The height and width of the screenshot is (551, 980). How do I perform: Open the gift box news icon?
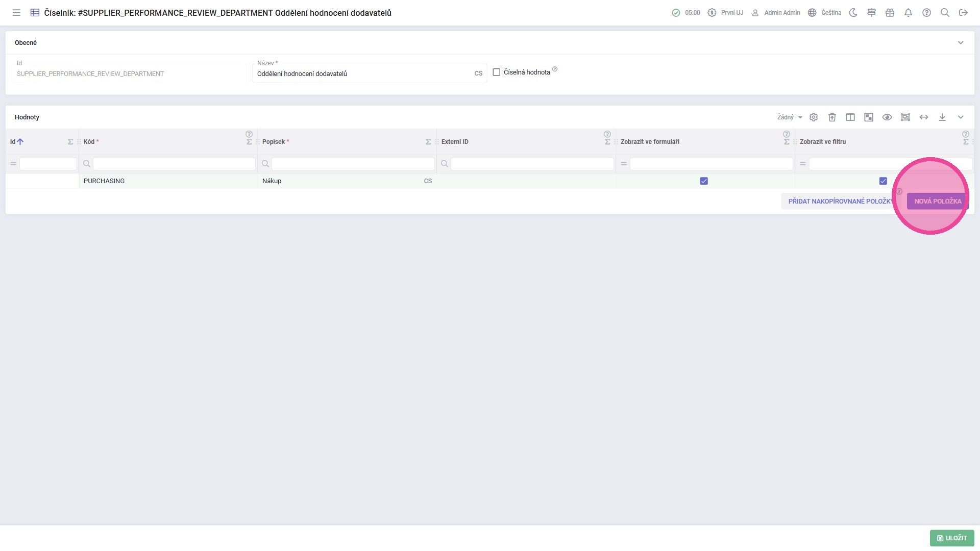[x=890, y=13]
